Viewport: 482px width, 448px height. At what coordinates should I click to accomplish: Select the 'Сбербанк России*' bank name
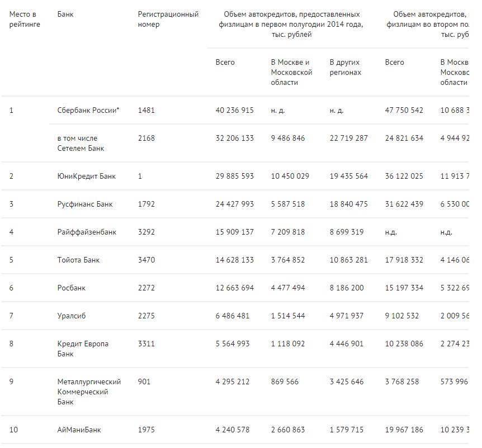(88, 110)
